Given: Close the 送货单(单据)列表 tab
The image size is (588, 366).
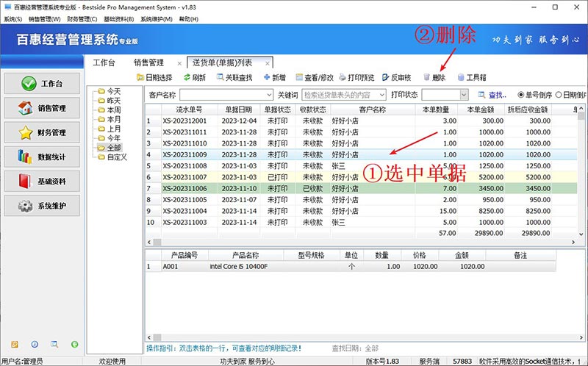Looking at the screenshot, I should tap(267, 63).
